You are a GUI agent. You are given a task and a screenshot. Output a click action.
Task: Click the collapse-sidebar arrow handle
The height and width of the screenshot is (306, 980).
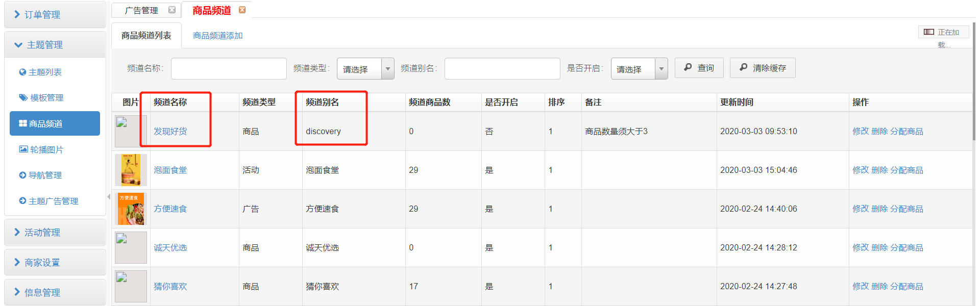click(x=109, y=197)
